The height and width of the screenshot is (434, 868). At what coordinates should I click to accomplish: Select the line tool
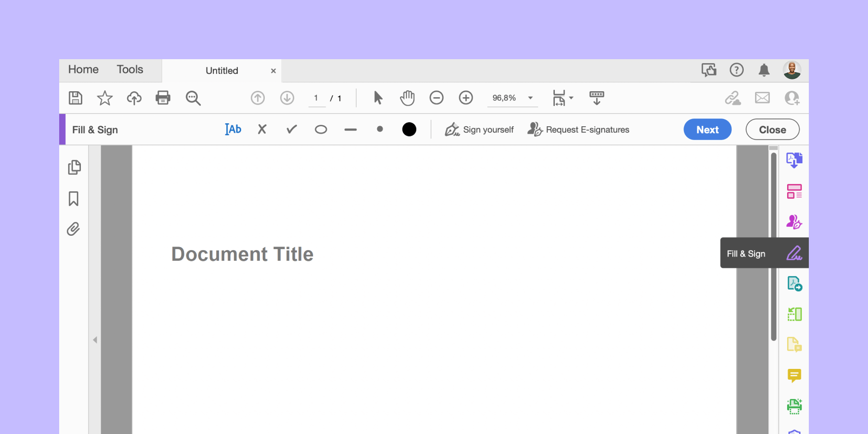point(350,130)
